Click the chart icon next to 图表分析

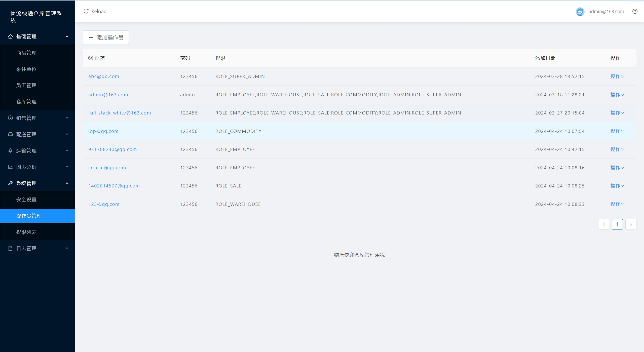pos(10,167)
